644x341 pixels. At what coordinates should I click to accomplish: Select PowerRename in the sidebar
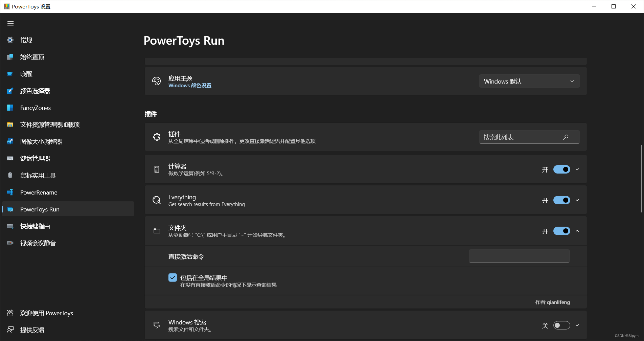[x=68, y=192]
